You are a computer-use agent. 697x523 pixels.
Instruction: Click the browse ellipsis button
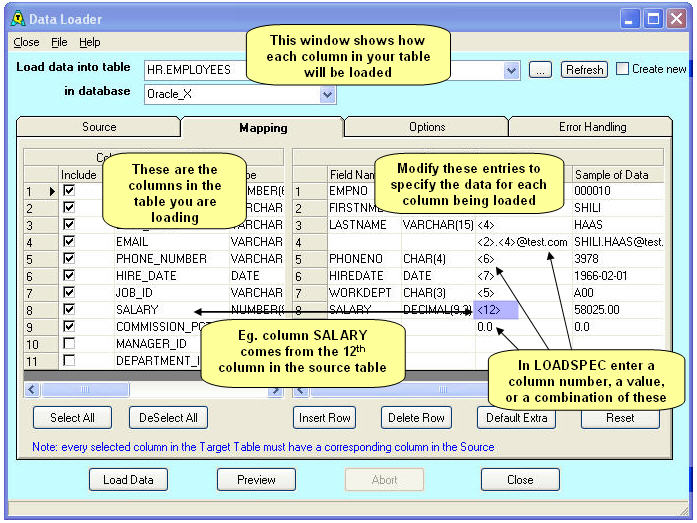(x=540, y=70)
